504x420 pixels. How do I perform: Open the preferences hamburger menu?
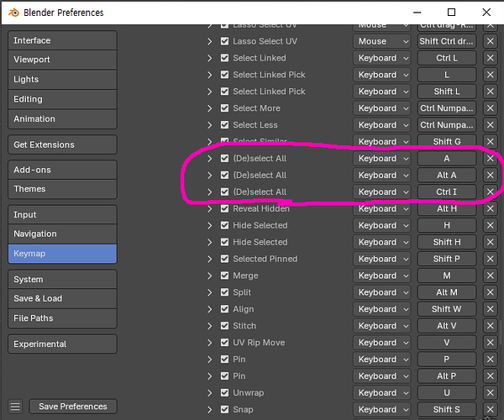pyautogui.click(x=15, y=407)
